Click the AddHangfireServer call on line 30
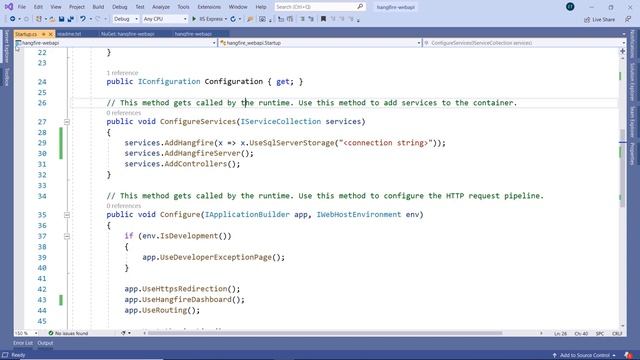Viewport: 640px width, 360px height. click(x=202, y=153)
